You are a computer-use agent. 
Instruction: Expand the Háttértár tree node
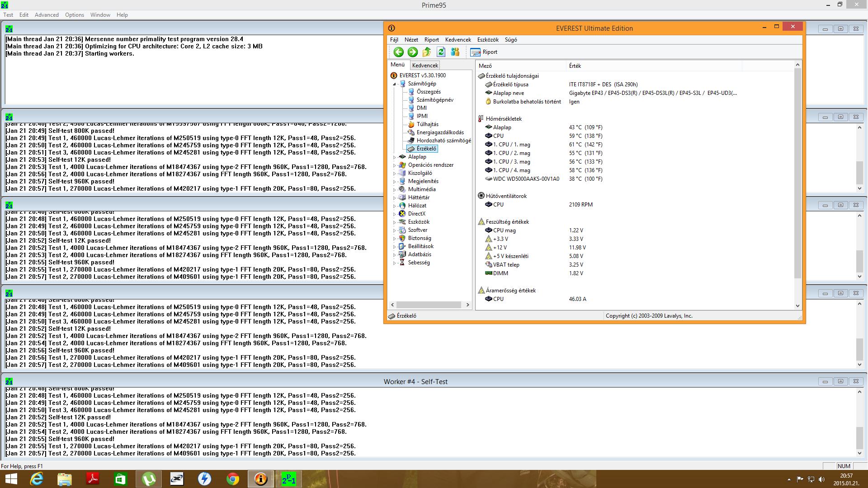[394, 198]
